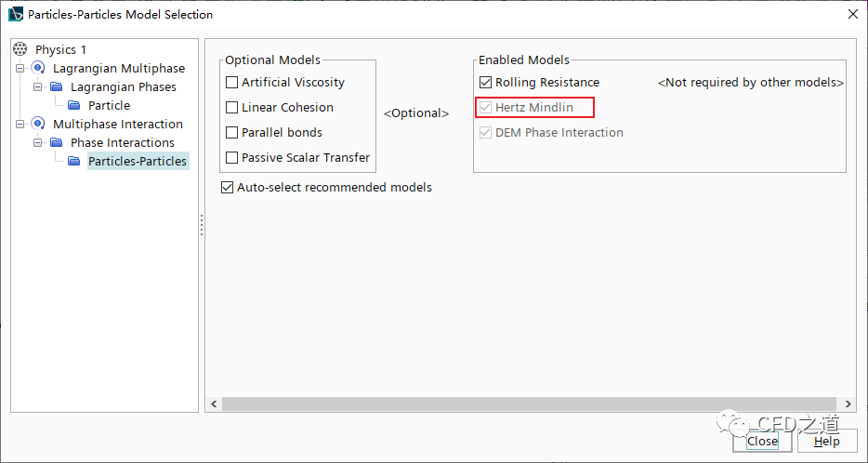Click the Particles-Particles folder icon

(x=73, y=161)
